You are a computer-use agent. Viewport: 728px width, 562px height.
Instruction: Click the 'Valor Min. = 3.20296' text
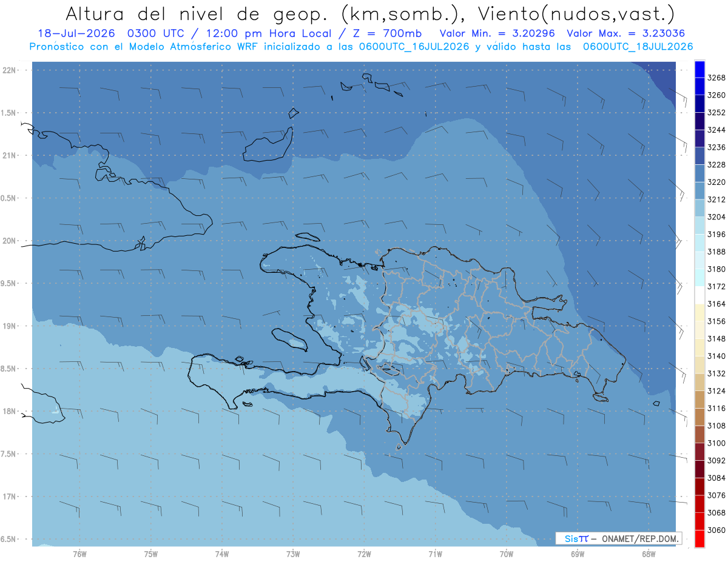(x=497, y=34)
